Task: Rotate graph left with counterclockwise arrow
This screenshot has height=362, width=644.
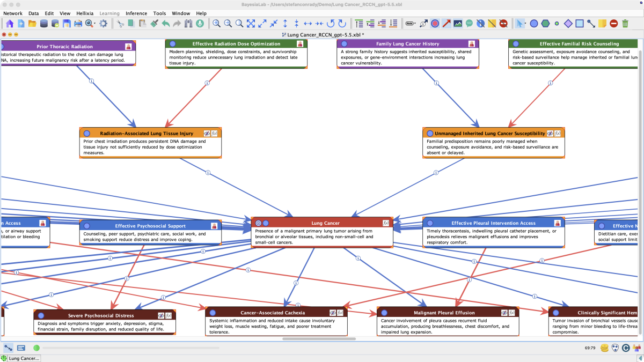Action: [x=331, y=24]
